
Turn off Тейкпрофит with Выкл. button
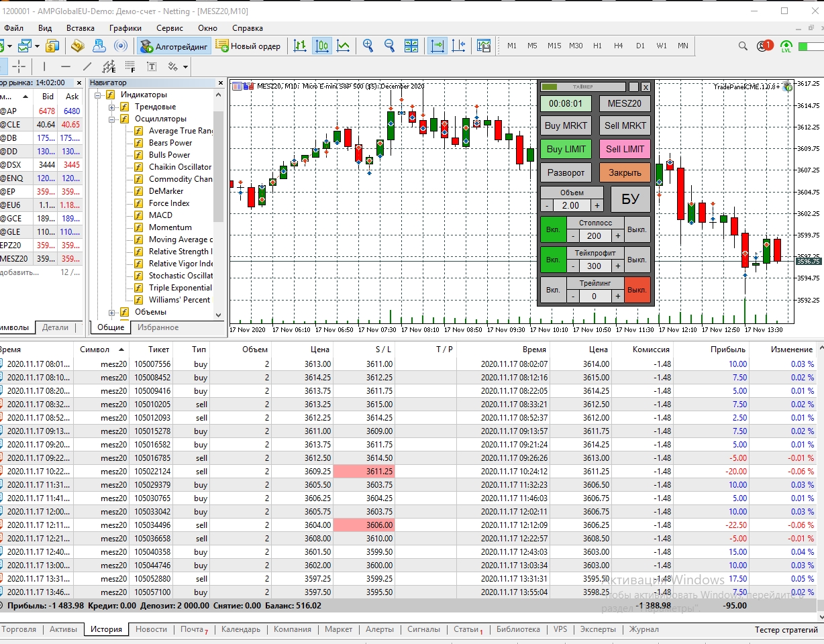point(637,260)
